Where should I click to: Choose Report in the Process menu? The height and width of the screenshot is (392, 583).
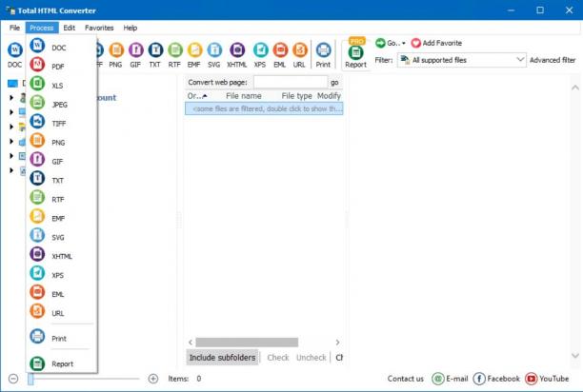[x=61, y=363]
